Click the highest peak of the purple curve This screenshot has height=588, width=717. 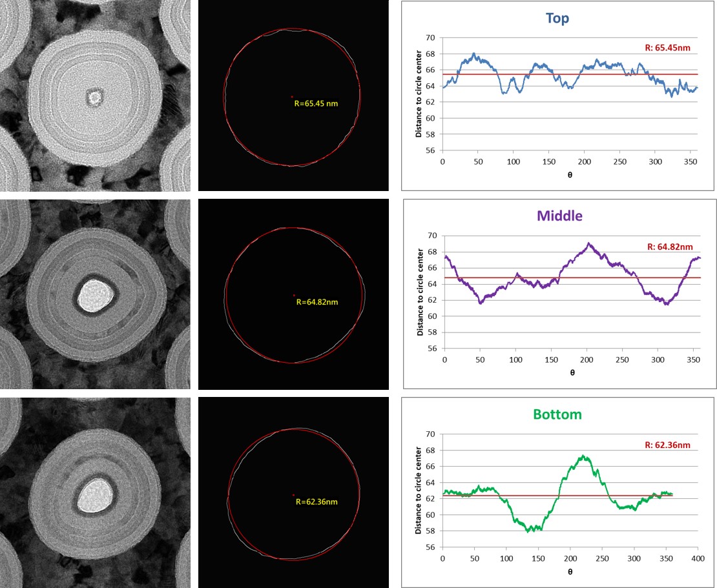[588, 243]
